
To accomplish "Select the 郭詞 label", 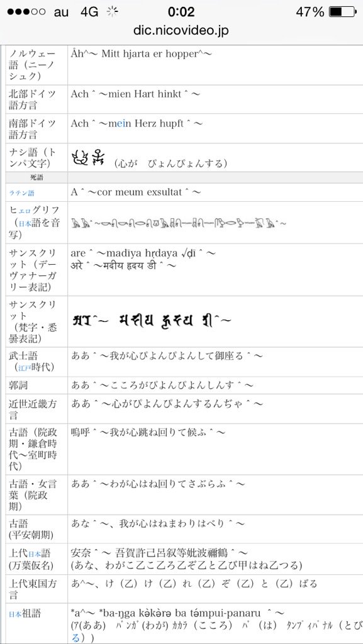I will pyautogui.click(x=18, y=386).
